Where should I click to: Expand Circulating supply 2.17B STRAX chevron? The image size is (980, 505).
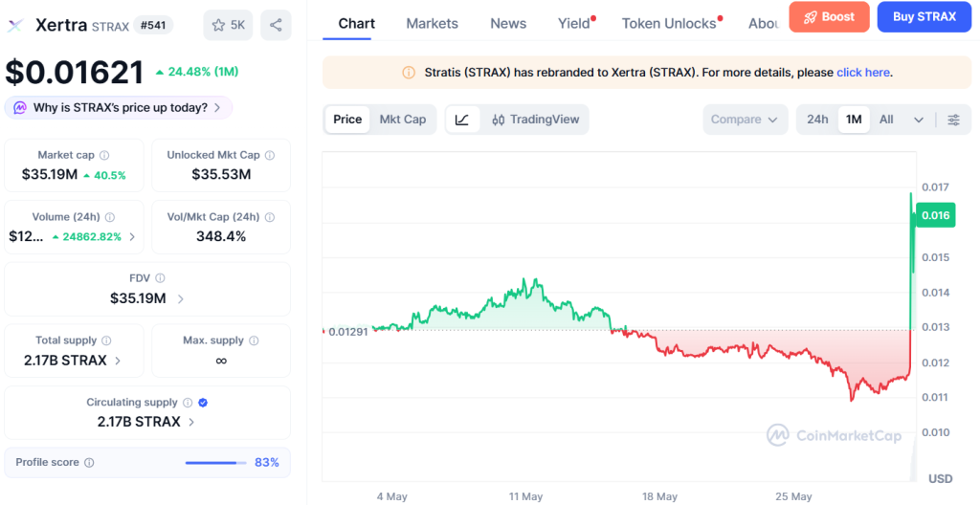(191, 422)
